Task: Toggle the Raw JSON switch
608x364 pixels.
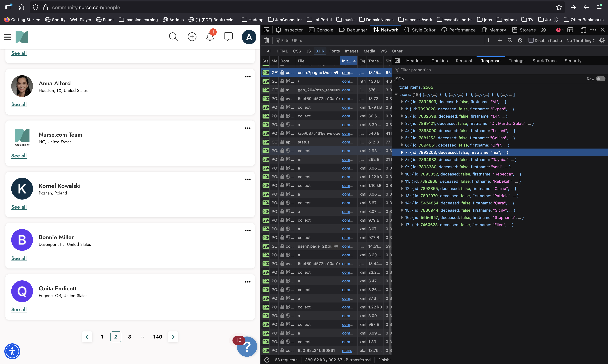Action: point(601,79)
